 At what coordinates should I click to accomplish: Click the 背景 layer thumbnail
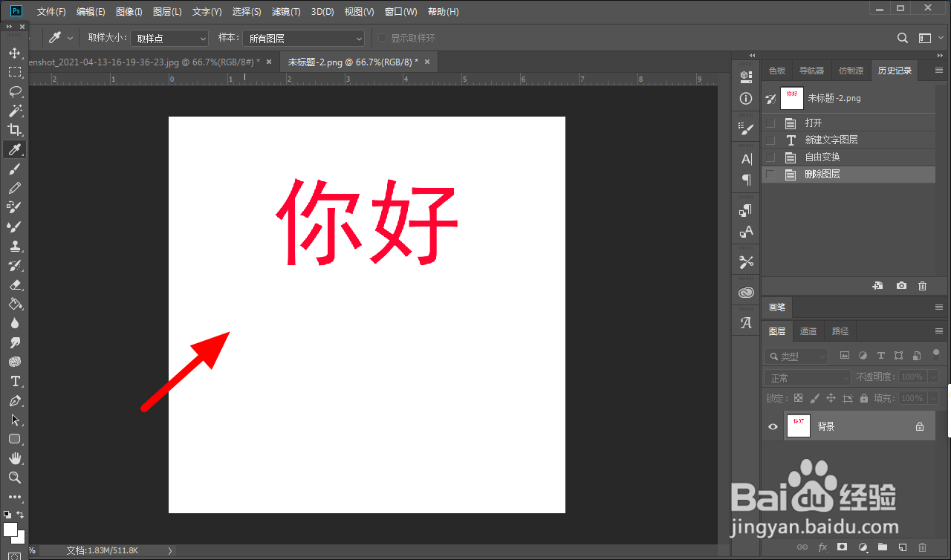point(798,426)
